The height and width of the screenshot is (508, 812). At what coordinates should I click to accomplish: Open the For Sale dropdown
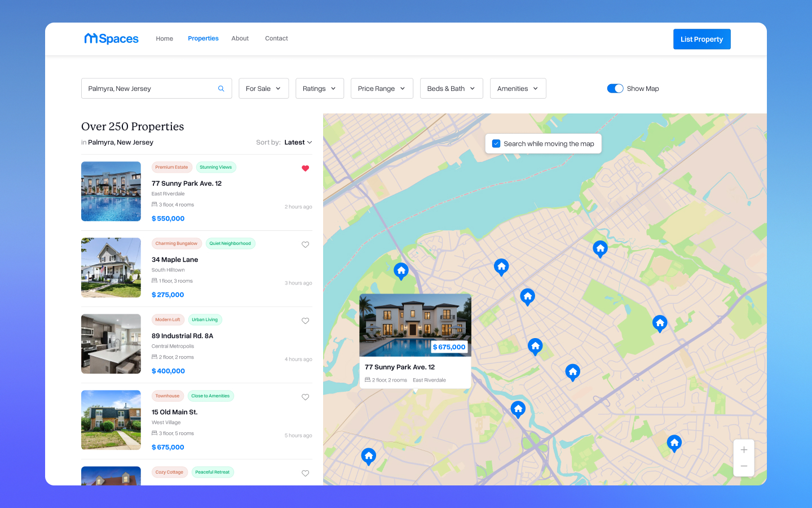click(263, 89)
